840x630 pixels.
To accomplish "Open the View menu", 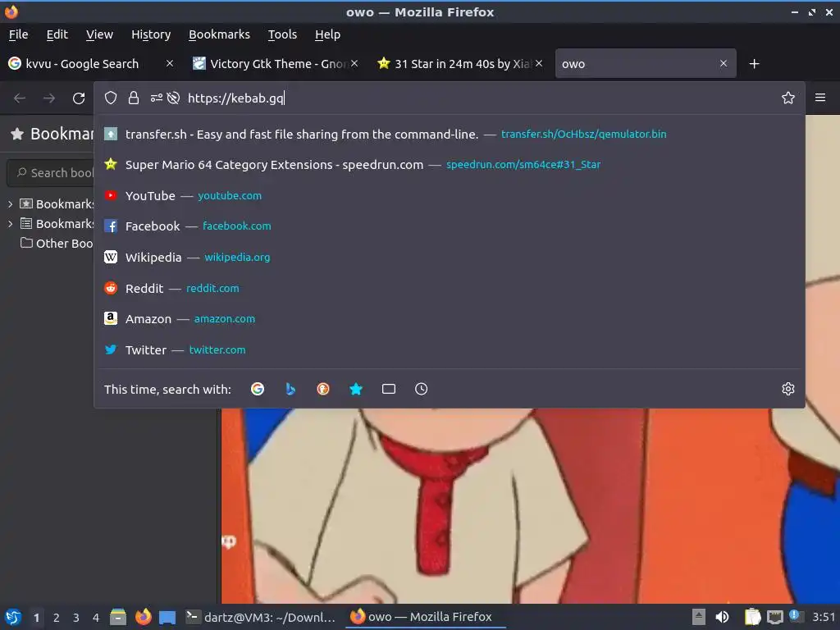I will [x=99, y=34].
